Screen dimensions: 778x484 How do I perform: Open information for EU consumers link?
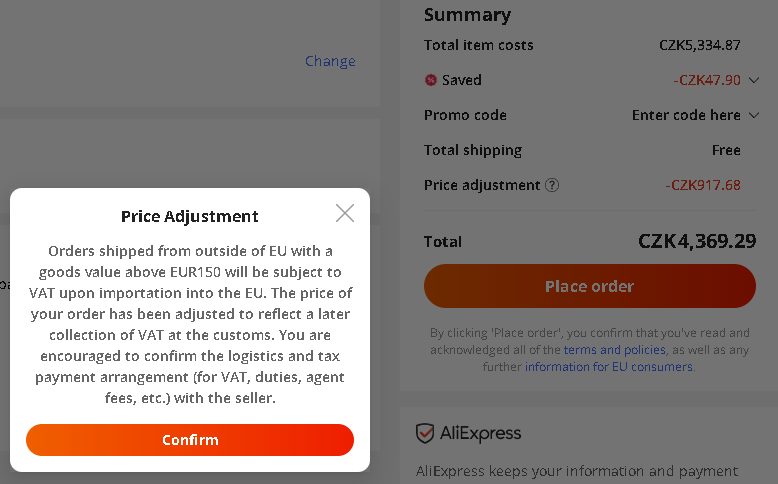[x=608, y=367]
